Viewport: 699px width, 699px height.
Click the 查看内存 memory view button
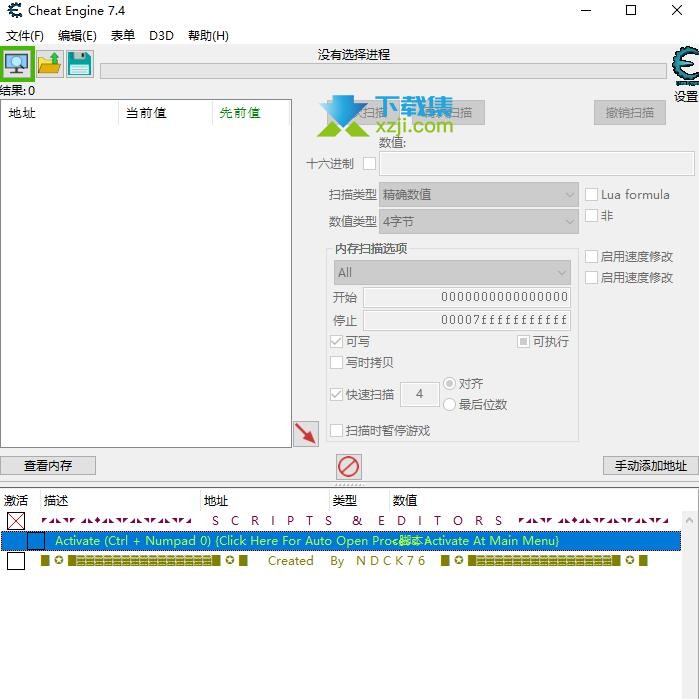click(x=48, y=465)
